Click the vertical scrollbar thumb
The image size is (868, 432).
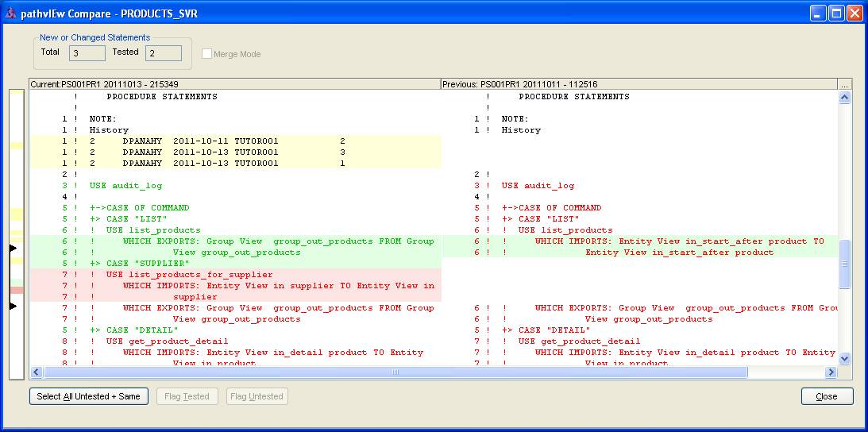click(844, 262)
